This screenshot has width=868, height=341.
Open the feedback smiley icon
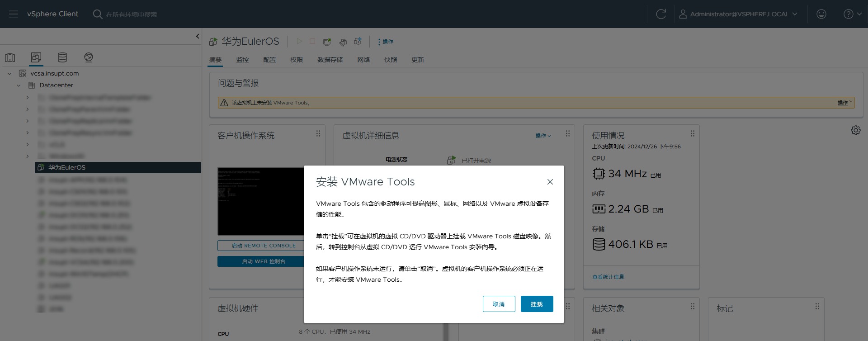coord(821,14)
